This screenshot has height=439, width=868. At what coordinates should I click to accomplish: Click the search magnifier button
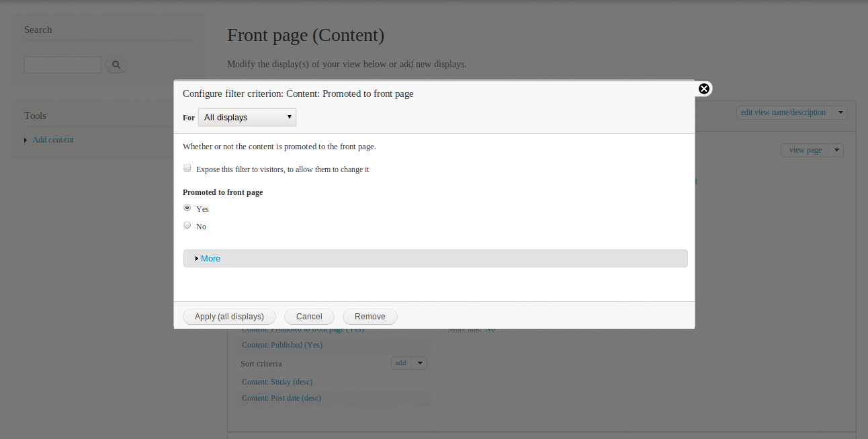click(116, 65)
